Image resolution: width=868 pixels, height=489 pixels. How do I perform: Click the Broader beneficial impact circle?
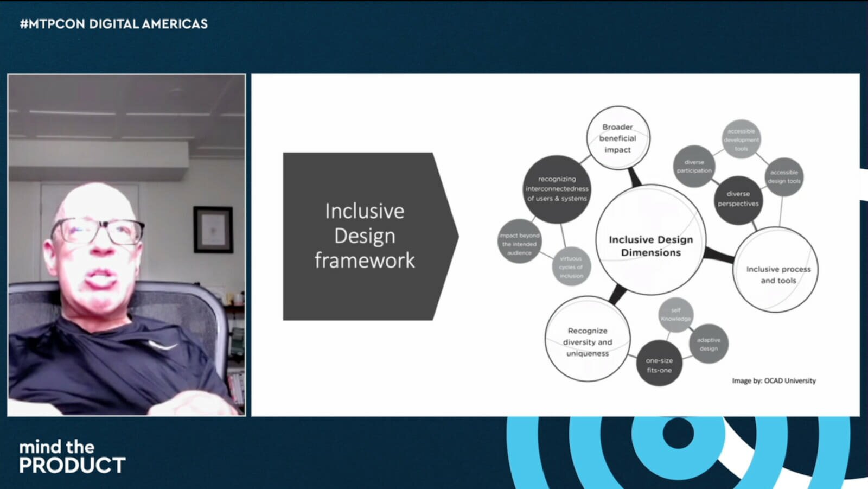pos(617,138)
